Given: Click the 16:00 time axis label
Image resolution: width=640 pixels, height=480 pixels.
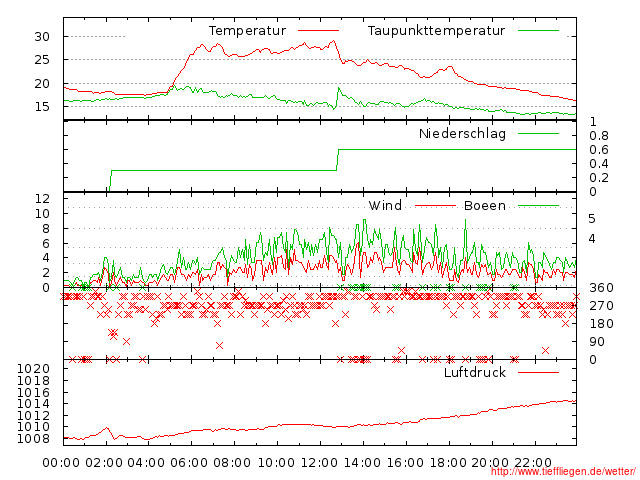Looking at the screenshot, I should (405, 463).
